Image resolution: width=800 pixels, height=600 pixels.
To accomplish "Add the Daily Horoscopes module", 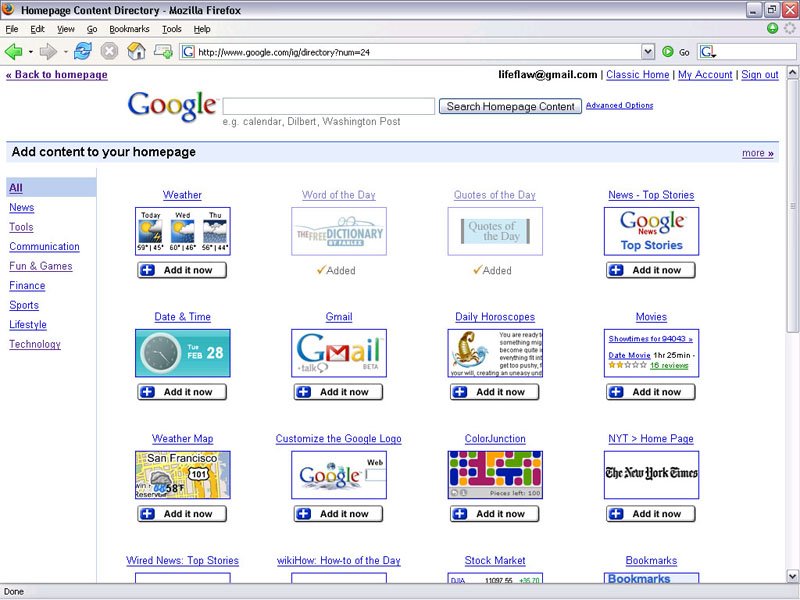I will (x=494, y=392).
